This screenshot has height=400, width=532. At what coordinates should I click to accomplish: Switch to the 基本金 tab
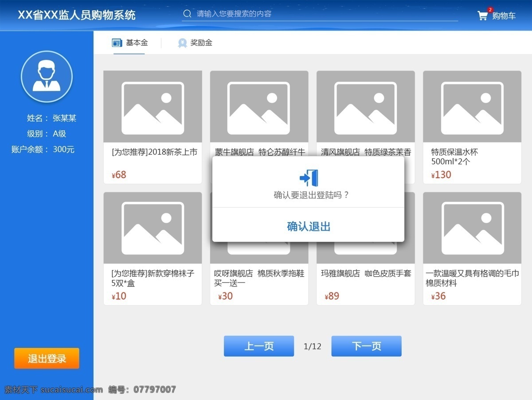[x=129, y=43]
